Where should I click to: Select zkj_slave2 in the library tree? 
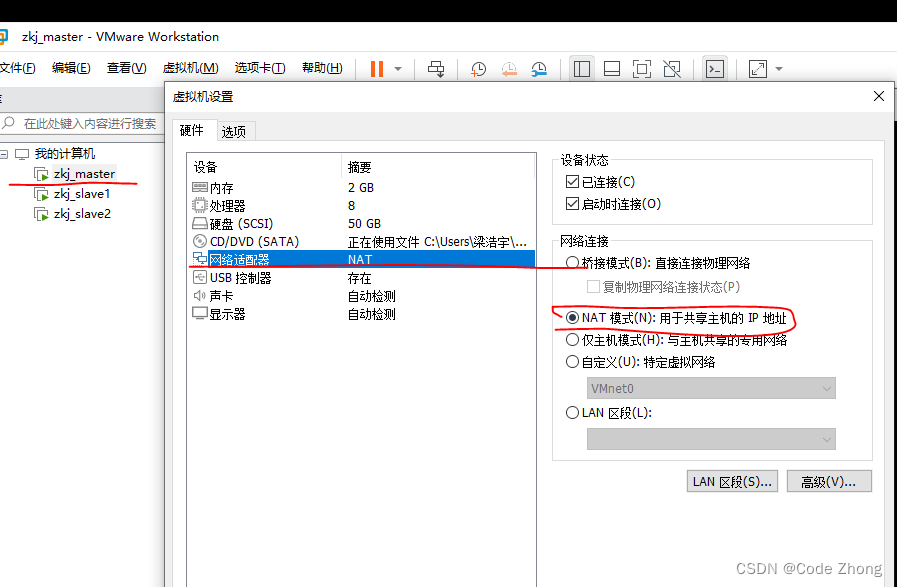coord(82,214)
